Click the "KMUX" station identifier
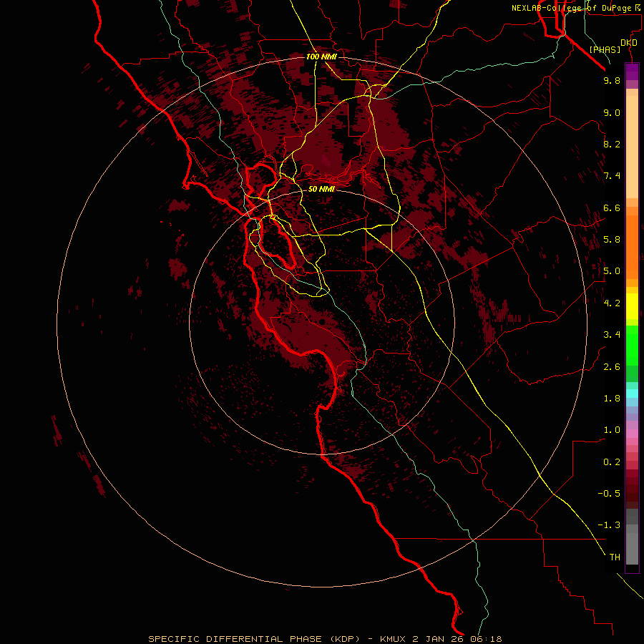Viewport: 644px width, 644px height. (x=392, y=639)
